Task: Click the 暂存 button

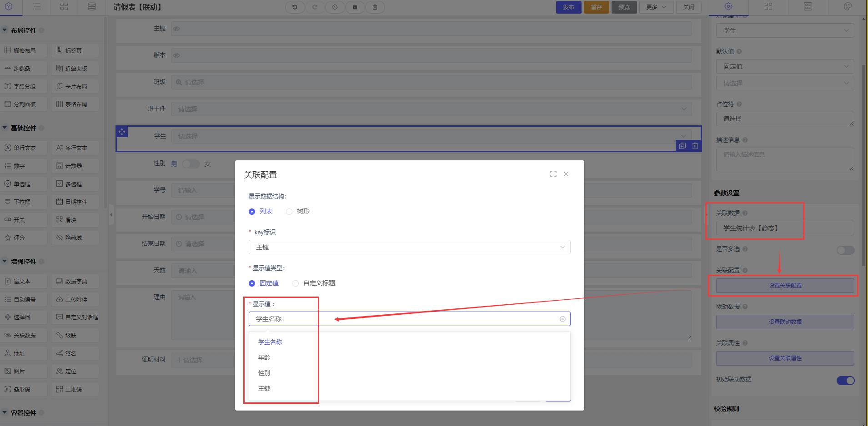Action: coord(596,7)
